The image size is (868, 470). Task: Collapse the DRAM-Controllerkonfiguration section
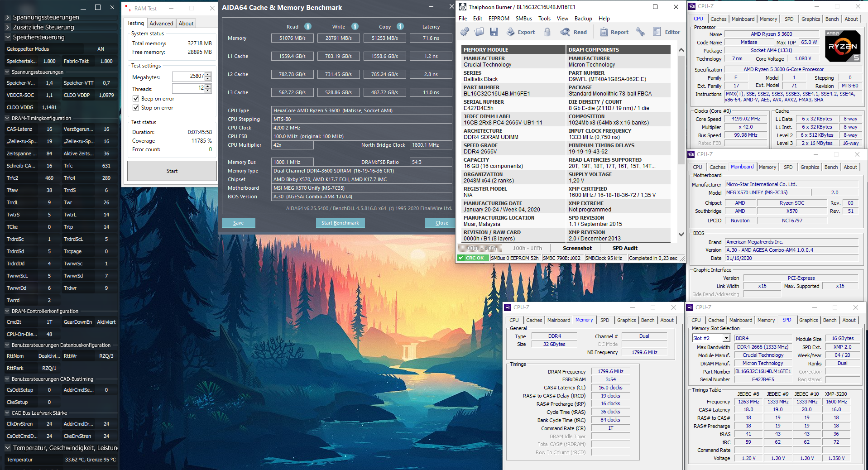click(x=7, y=311)
